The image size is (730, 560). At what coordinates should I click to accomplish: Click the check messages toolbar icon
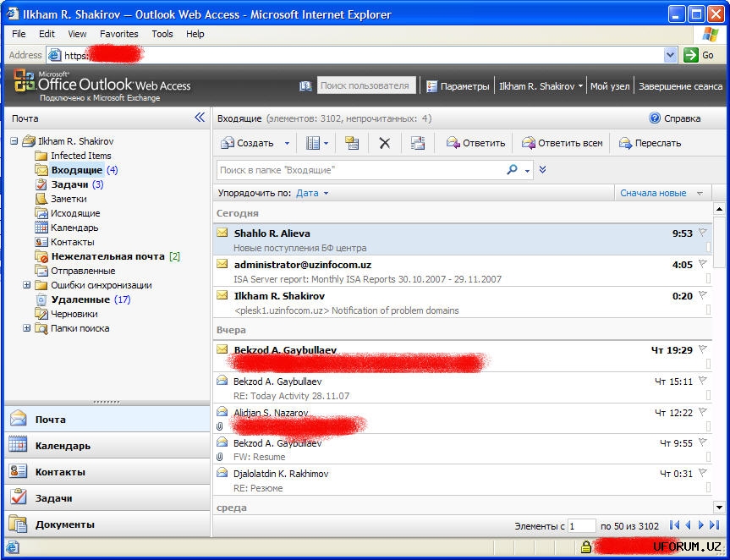pyautogui.click(x=418, y=143)
